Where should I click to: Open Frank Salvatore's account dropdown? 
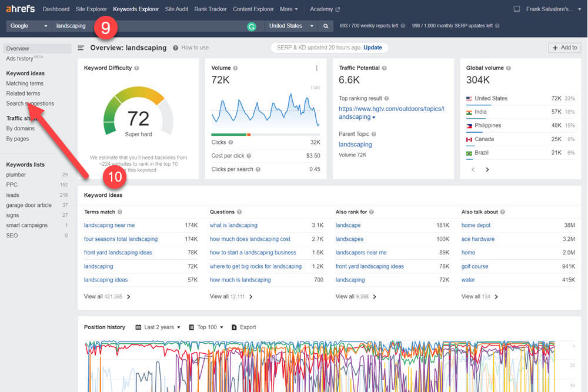[553, 9]
